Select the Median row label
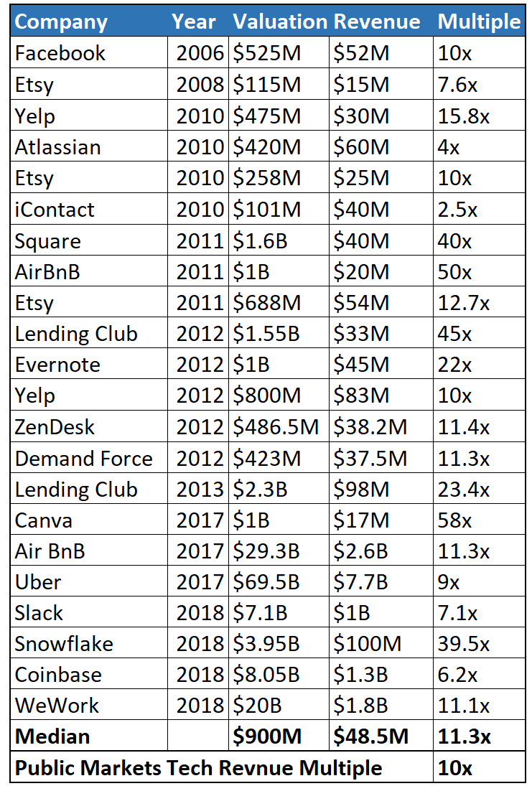Image resolution: width=532 pixels, height=786 pixels. tap(52, 736)
